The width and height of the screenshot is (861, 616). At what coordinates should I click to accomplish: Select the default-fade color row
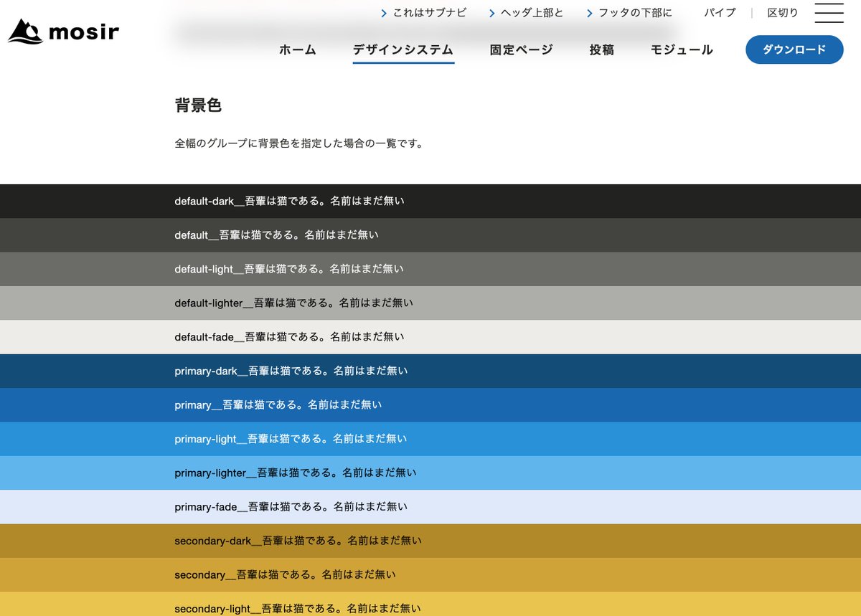coord(430,336)
